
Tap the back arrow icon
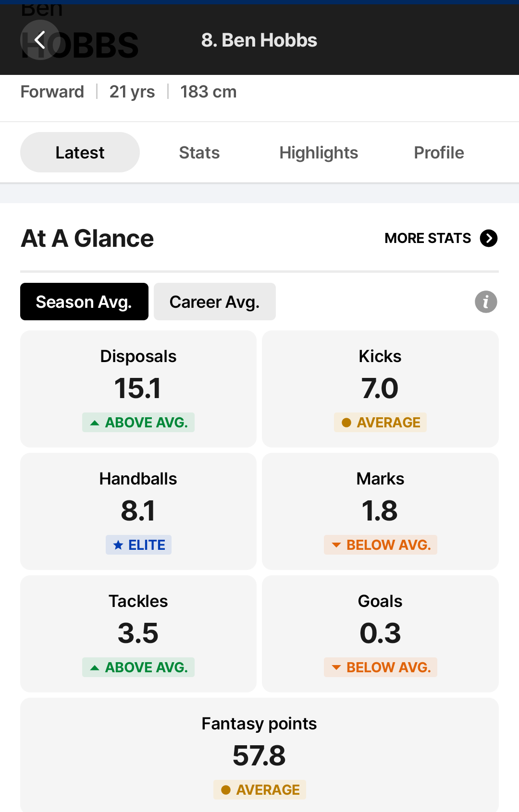click(x=40, y=40)
